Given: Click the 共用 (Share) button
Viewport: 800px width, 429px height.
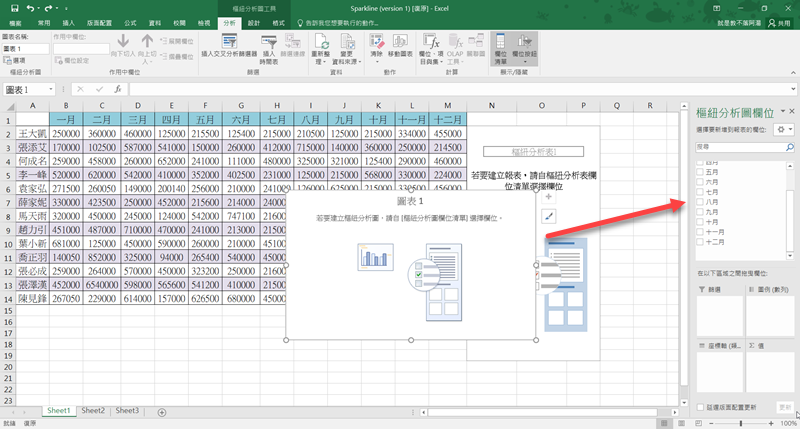Looking at the screenshot, I should pyautogui.click(x=778, y=22).
